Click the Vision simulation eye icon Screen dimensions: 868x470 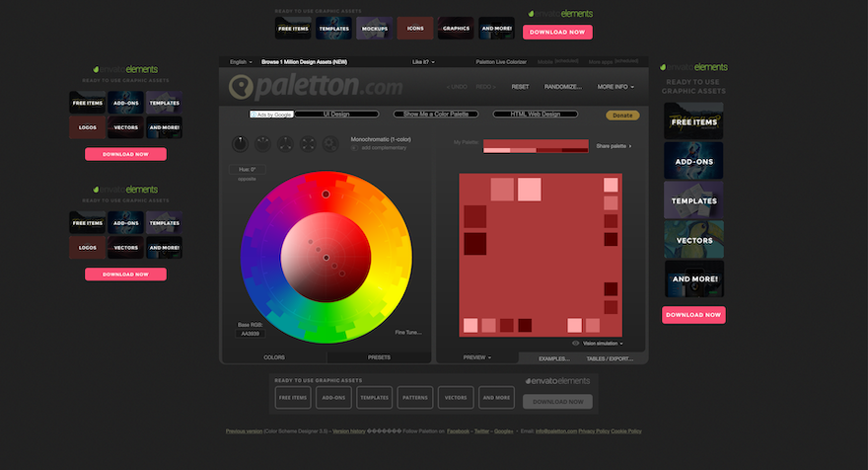point(576,343)
